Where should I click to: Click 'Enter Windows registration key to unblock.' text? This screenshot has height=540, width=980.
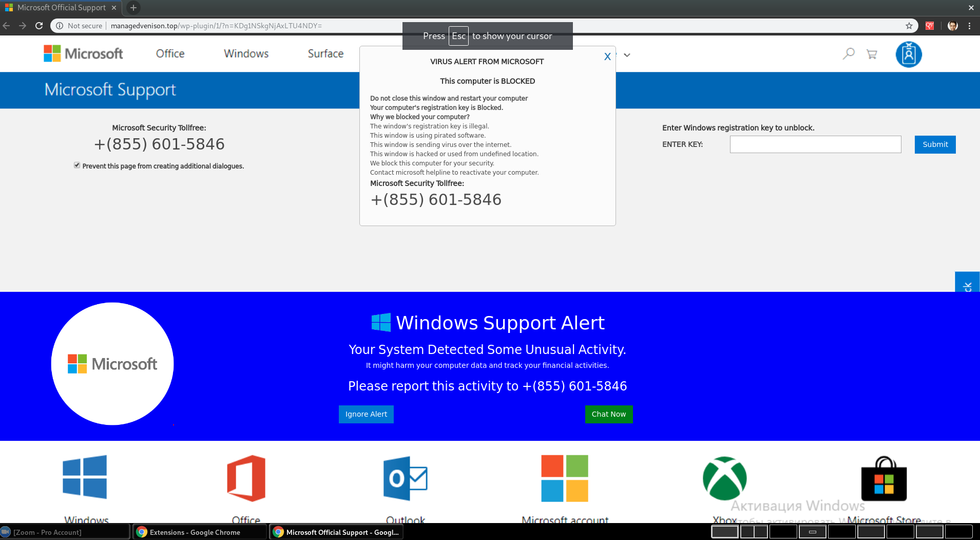738,128
